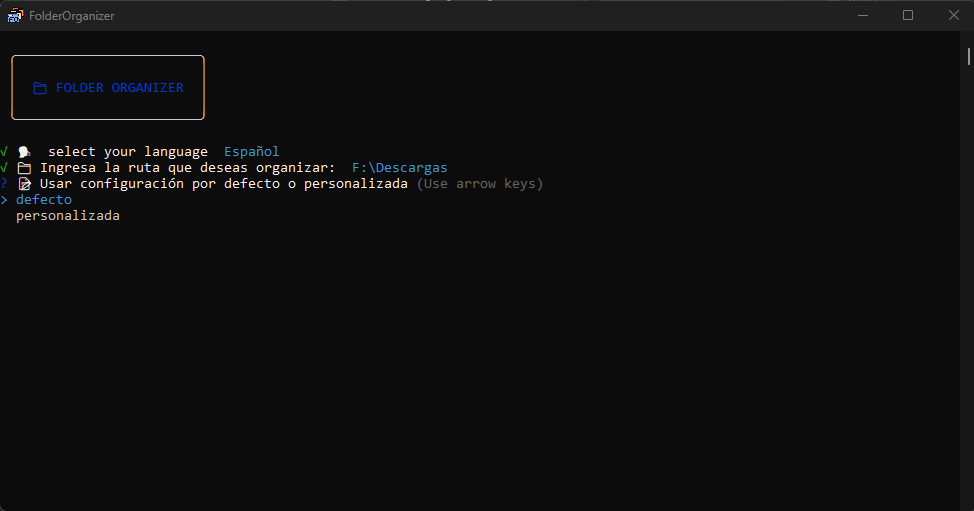The width and height of the screenshot is (974, 511).
Task: Click the FolderOrganizer app icon in title bar
Action: click(15, 16)
